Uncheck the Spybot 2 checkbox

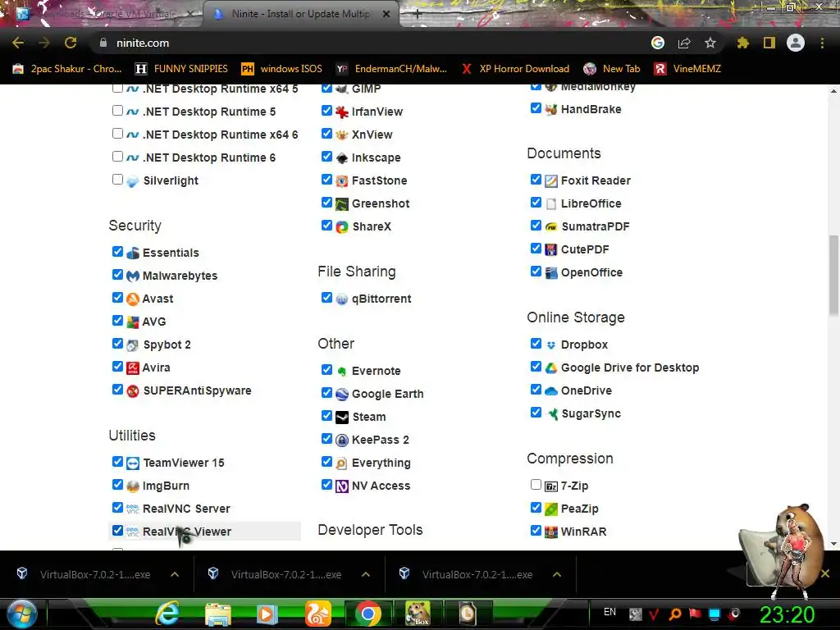pyautogui.click(x=117, y=344)
